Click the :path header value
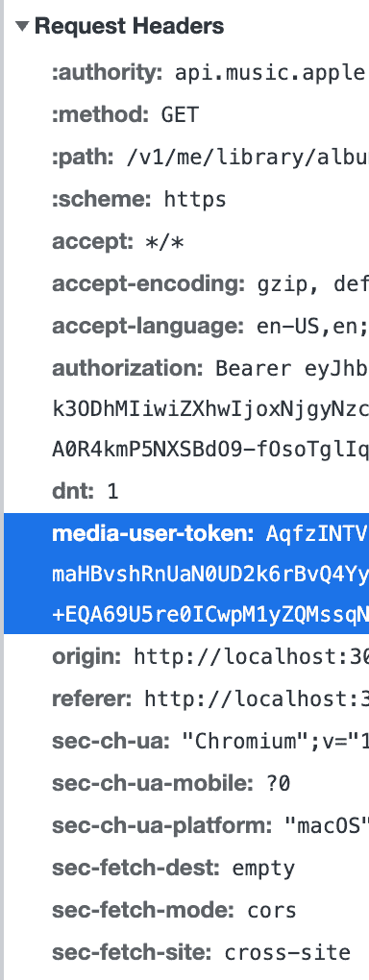This screenshot has width=369, height=980. 248,158
